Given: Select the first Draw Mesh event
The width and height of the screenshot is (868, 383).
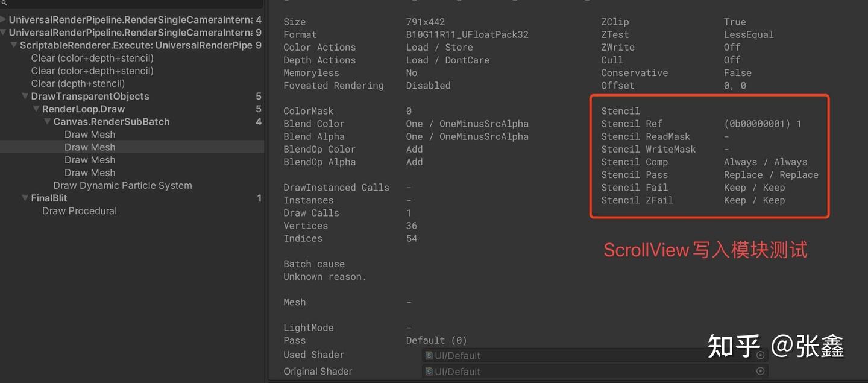Looking at the screenshot, I should pyautogui.click(x=90, y=135).
